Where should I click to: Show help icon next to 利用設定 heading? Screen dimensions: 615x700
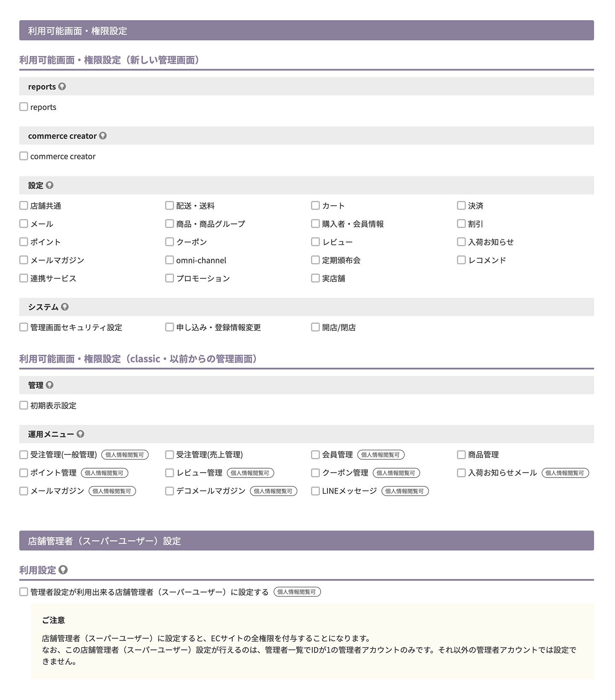tap(63, 570)
